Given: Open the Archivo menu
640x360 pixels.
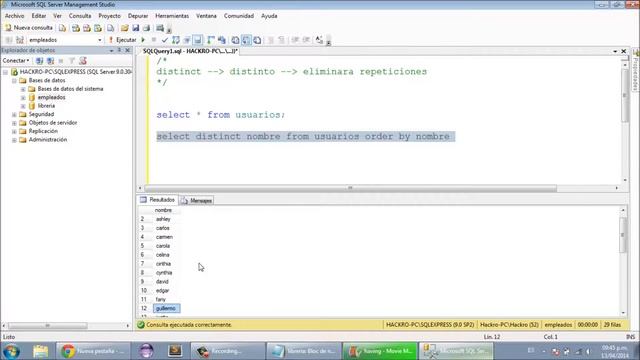Looking at the screenshot, I should (14, 16).
